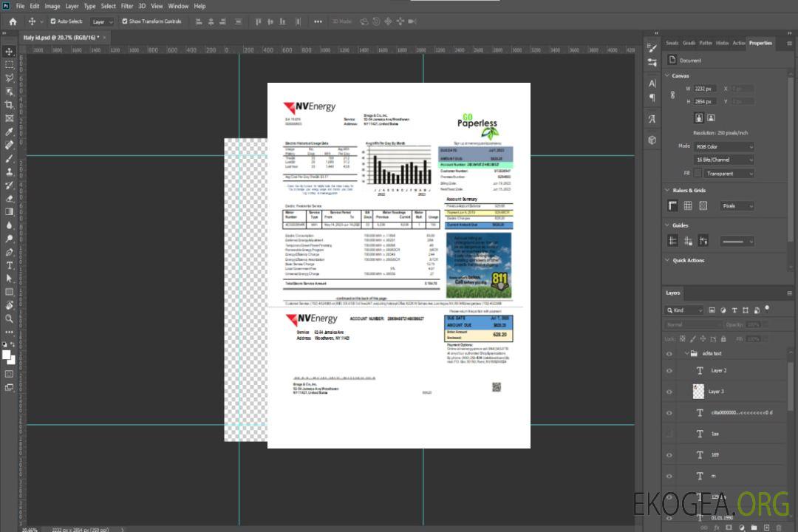Hide the '169' text layer eye
The width and height of the screenshot is (798, 532).
pyautogui.click(x=669, y=455)
